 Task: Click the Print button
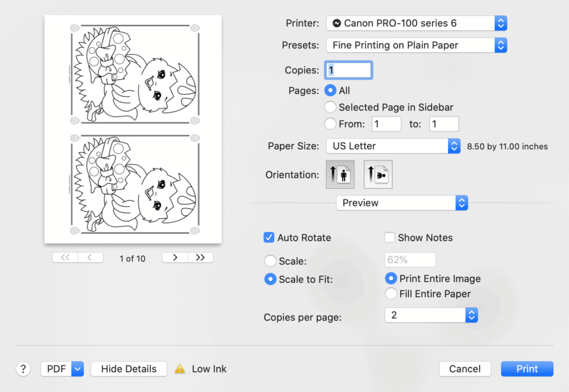click(x=527, y=369)
